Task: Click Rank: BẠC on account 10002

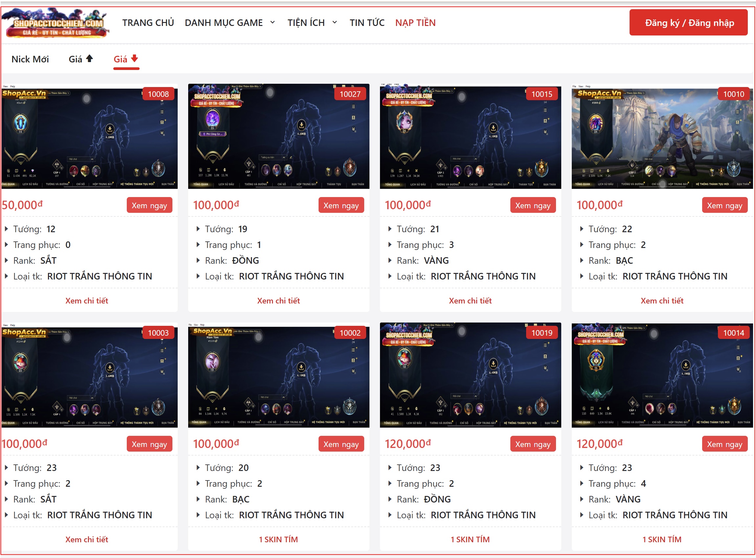Action: [x=227, y=500]
